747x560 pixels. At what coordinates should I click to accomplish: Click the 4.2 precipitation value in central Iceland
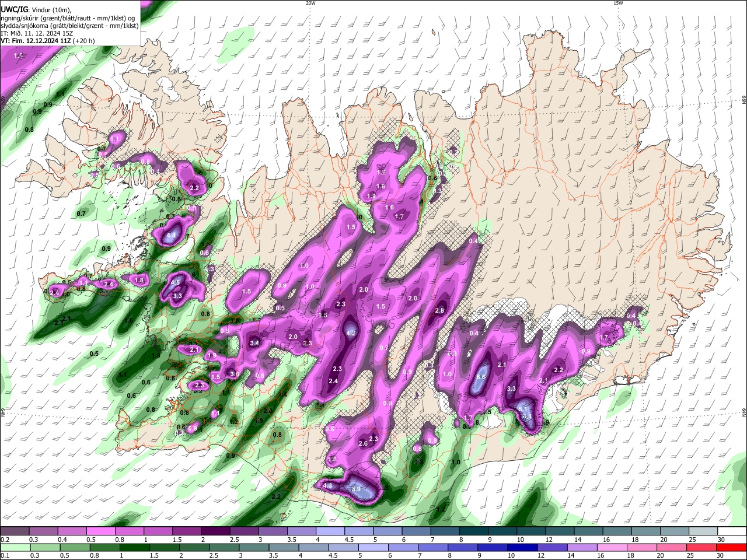pos(351,333)
